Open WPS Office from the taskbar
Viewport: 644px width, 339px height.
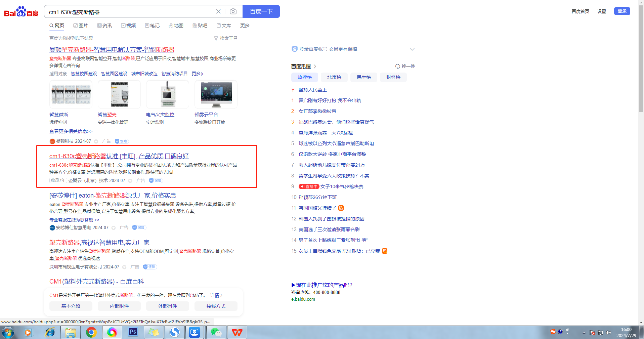tap(237, 332)
